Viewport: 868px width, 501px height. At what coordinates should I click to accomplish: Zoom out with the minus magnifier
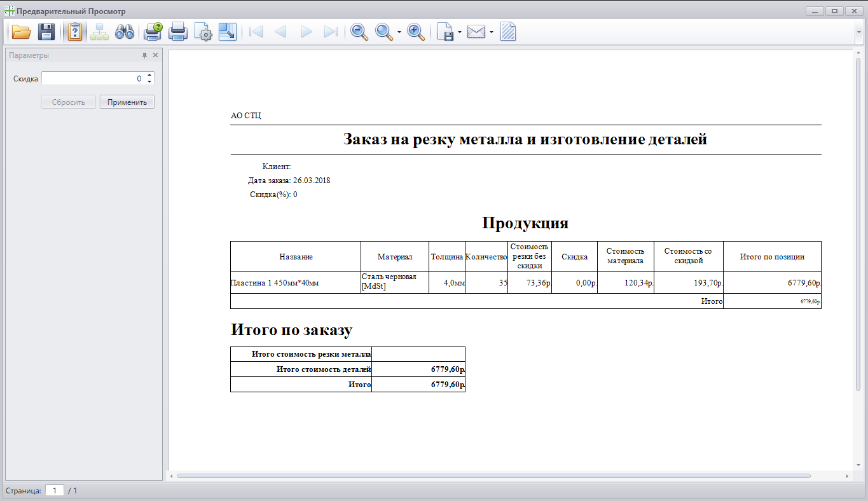(x=360, y=32)
